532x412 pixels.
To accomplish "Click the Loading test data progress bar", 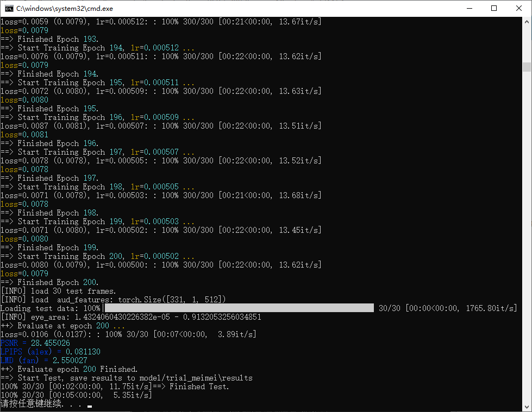I will (x=238, y=308).
